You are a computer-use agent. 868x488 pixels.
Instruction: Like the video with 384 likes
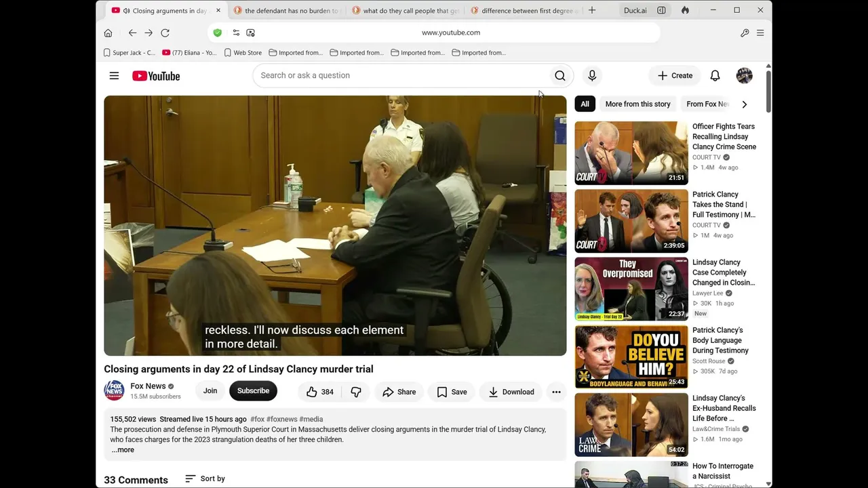(319, 392)
